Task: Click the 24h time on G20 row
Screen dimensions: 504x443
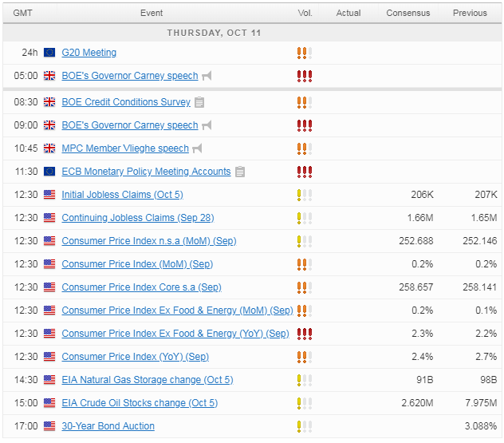Action: pyautogui.click(x=30, y=53)
